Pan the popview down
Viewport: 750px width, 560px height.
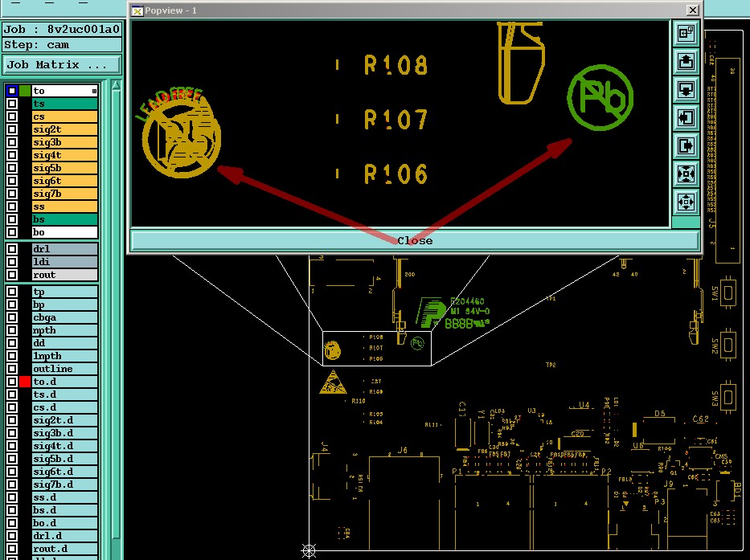point(686,89)
